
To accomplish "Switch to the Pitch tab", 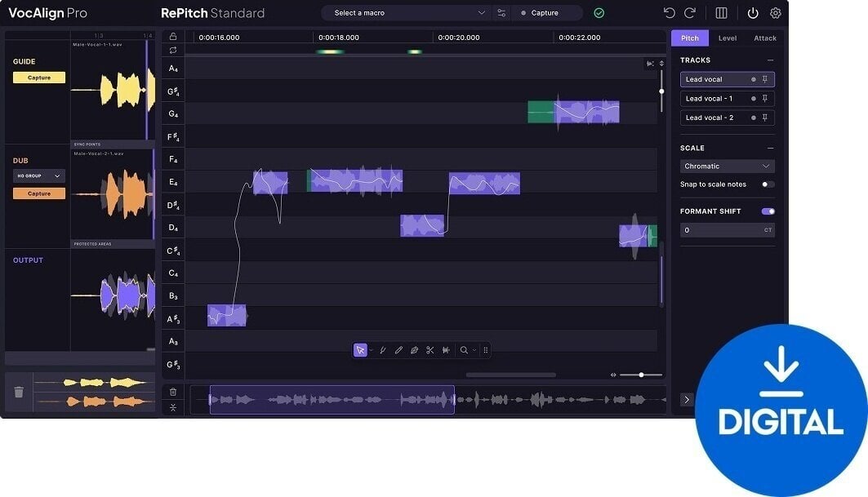I will tap(690, 38).
